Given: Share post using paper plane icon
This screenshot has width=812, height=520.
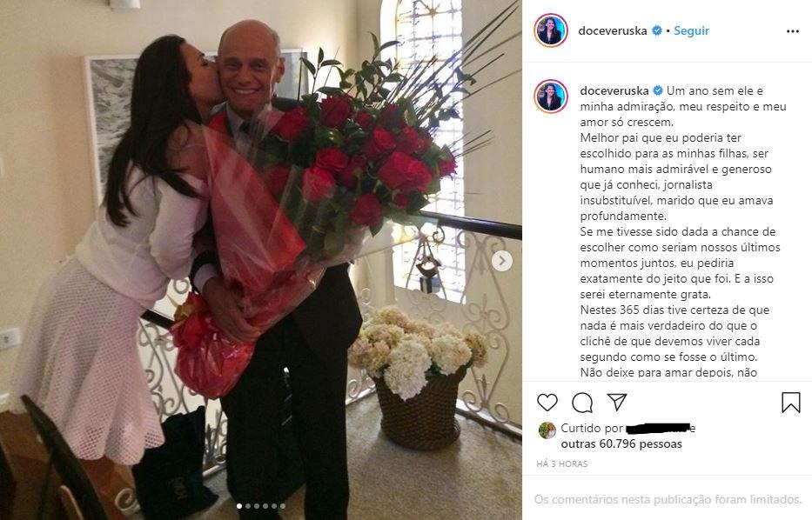Looking at the screenshot, I should 617,402.
